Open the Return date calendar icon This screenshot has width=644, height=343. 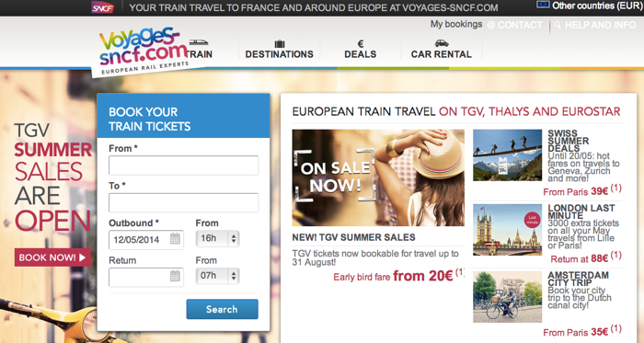coord(175,276)
